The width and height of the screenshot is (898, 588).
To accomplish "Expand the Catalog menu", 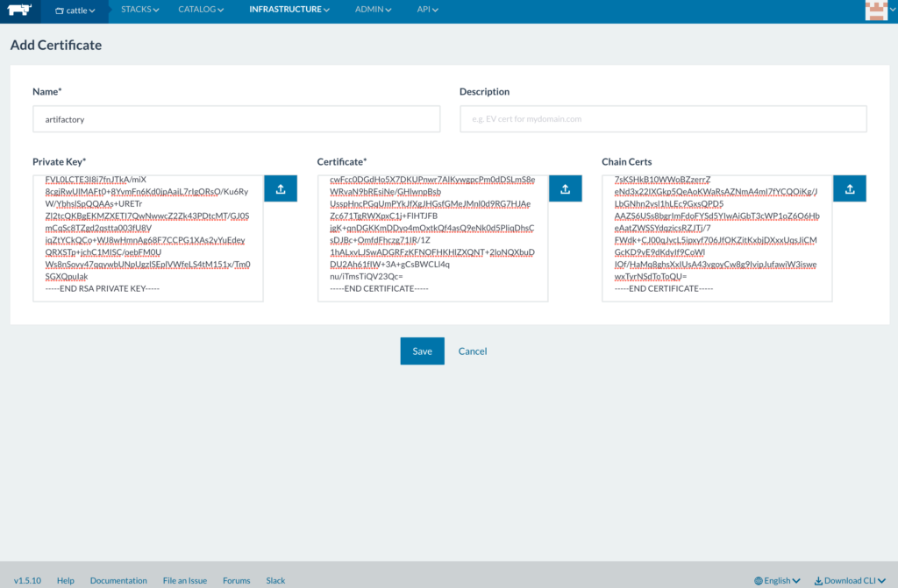I will (x=201, y=10).
